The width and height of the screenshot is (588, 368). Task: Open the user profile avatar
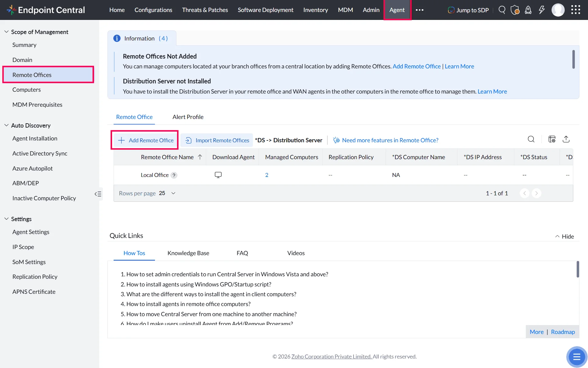pos(558,10)
